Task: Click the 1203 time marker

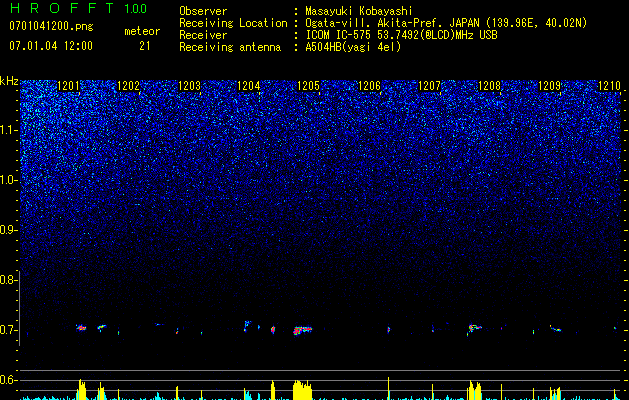Action: click(x=189, y=86)
